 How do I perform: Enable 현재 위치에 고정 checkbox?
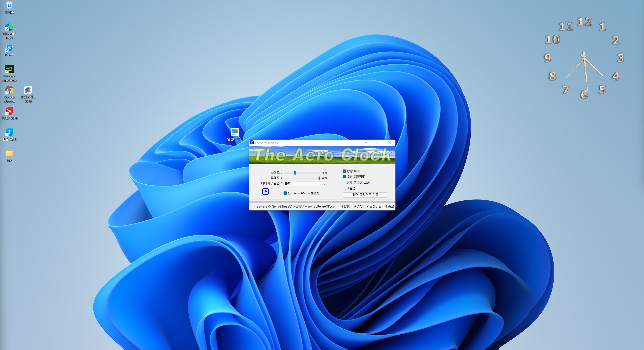coord(344,183)
